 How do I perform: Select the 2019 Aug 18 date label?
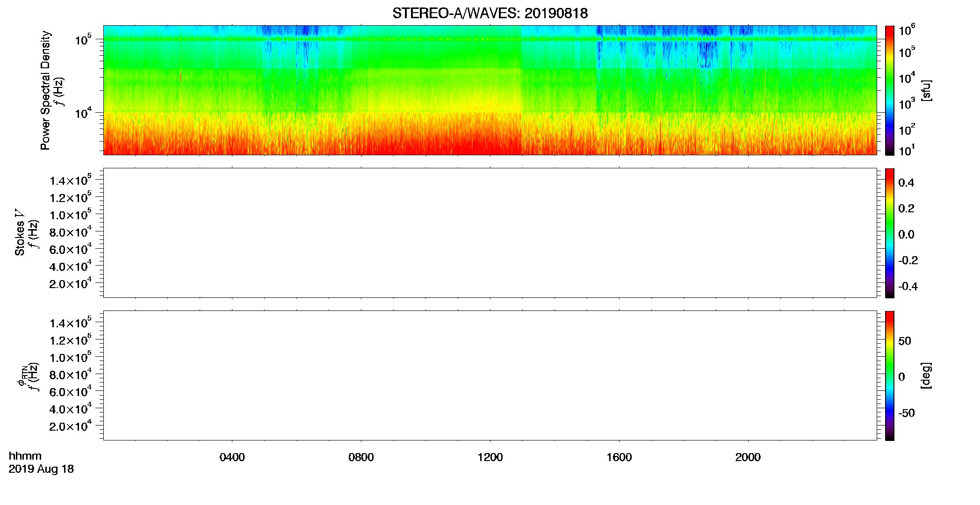(x=41, y=469)
